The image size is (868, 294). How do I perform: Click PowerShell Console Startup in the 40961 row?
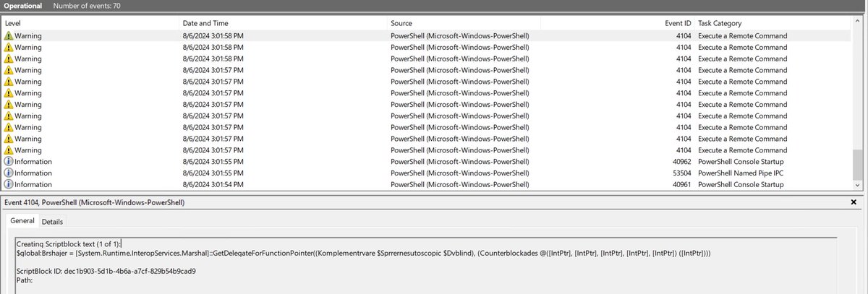[x=741, y=185]
